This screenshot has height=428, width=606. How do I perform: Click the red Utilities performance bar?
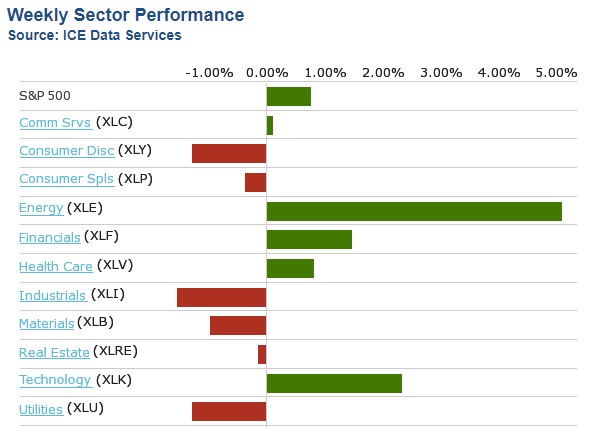click(x=229, y=411)
